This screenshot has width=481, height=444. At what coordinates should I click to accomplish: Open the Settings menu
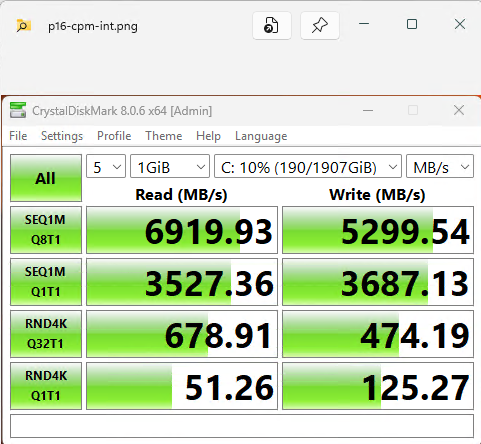(62, 136)
